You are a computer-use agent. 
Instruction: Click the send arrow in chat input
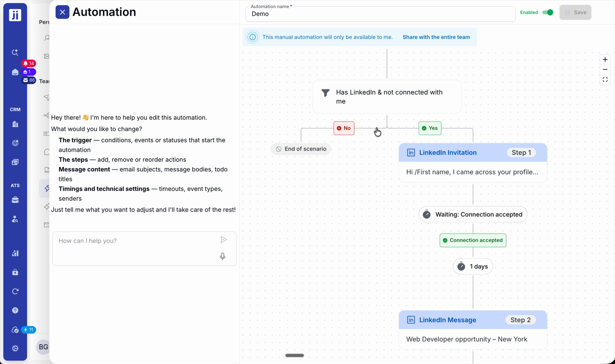223,240
